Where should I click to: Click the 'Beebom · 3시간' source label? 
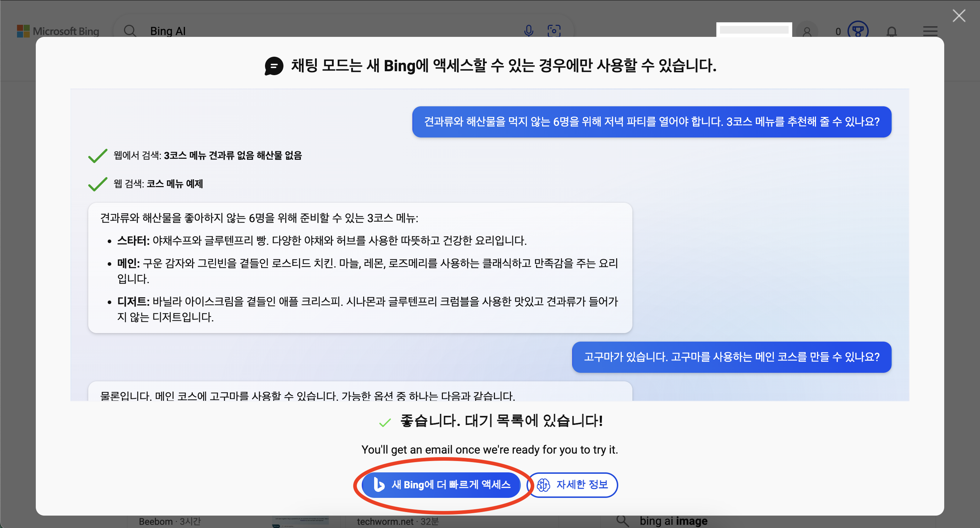170,521
